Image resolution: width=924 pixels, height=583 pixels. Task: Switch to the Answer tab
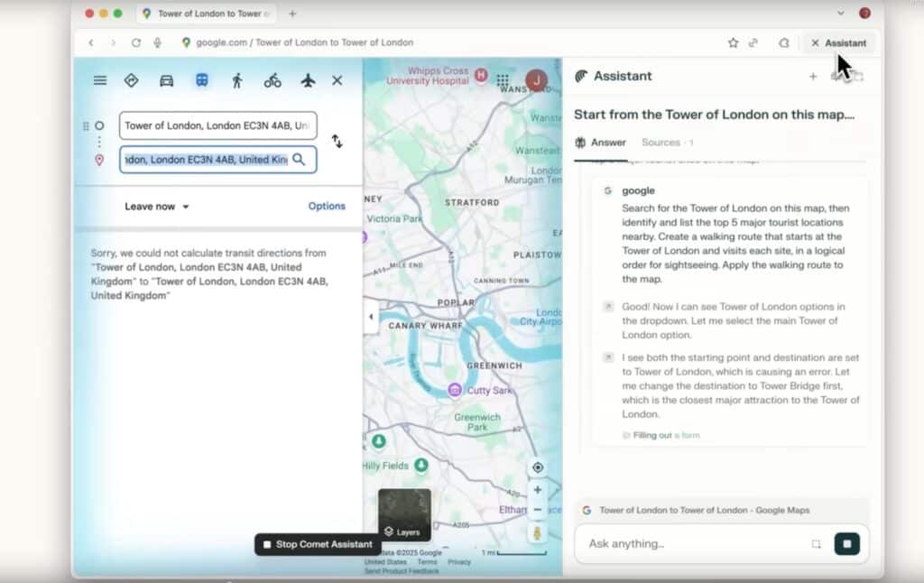(x=600, y=142)
